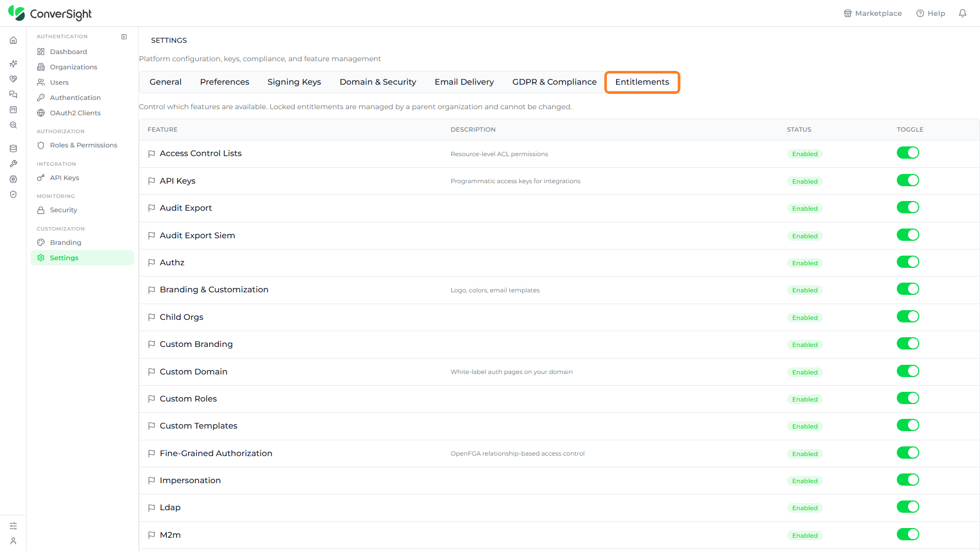980x551 pixels.
Task: Toggle off Access Control Lists entitlement
Action: click(x=908, y=153)
